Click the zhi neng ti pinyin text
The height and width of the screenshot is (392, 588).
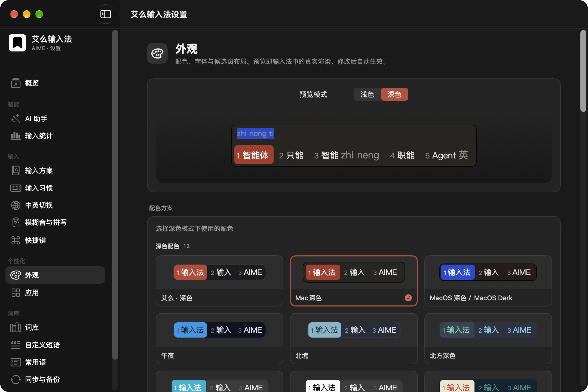point(255,133)
